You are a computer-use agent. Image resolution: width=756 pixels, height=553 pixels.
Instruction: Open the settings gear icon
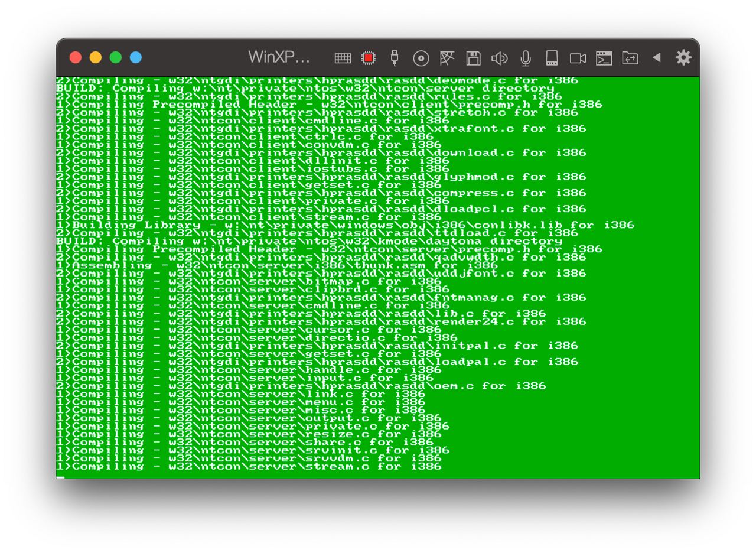pyautogui.click(x=683, y=57)
